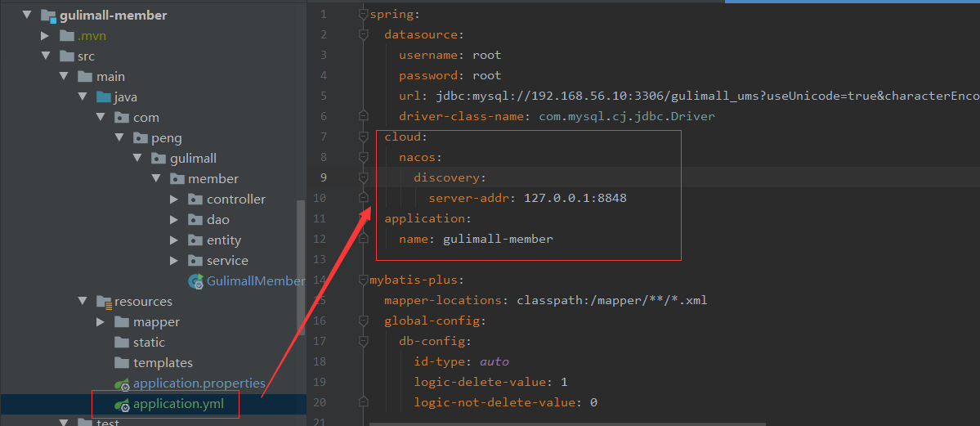This screenshot has height=426, width=980.
Task: Expand the controller package arrow
Action: (x=174, y=200)
